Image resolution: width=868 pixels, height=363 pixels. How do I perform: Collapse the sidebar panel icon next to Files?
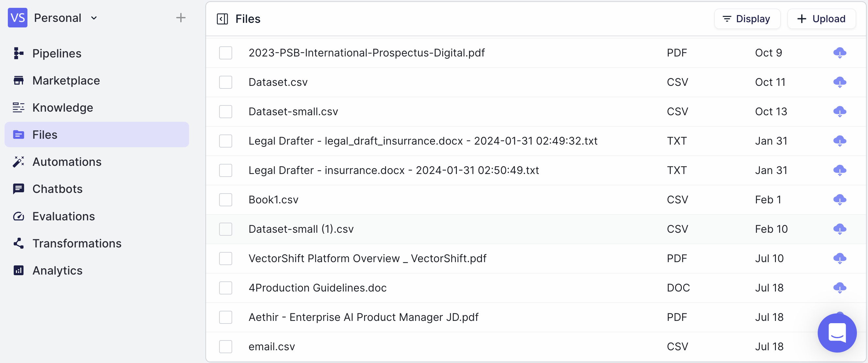click(222, 19)
